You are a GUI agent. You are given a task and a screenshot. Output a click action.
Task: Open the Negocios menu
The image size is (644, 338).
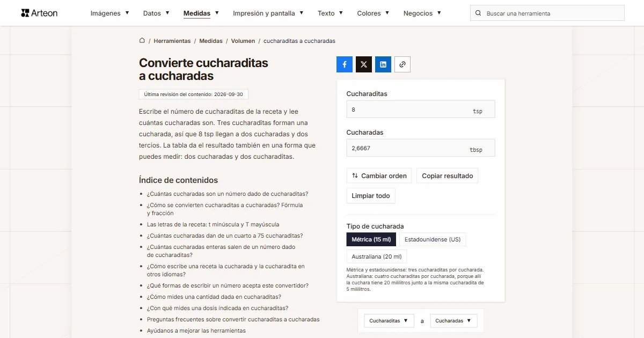coord(422,13)
